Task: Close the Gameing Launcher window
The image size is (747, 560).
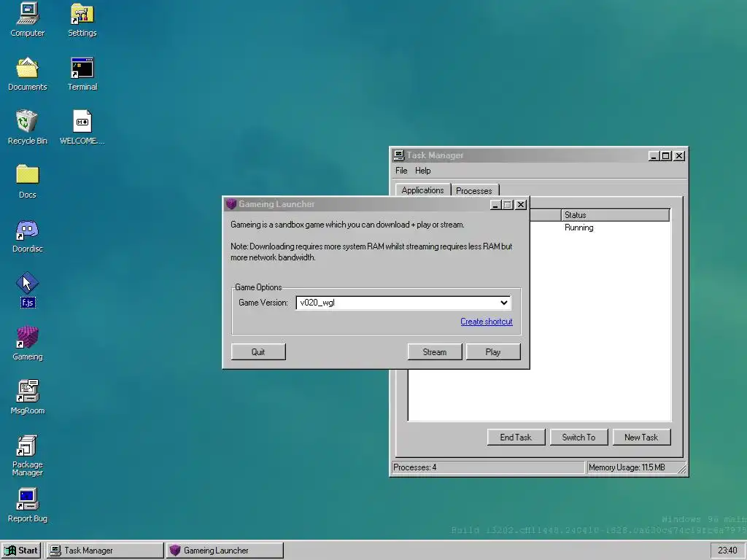Action: click(x=521, y=205)
